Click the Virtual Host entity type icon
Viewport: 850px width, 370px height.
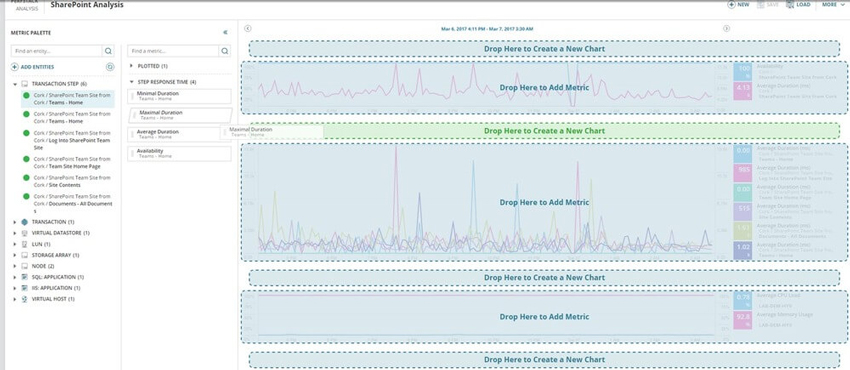click(x=24, y=299)
